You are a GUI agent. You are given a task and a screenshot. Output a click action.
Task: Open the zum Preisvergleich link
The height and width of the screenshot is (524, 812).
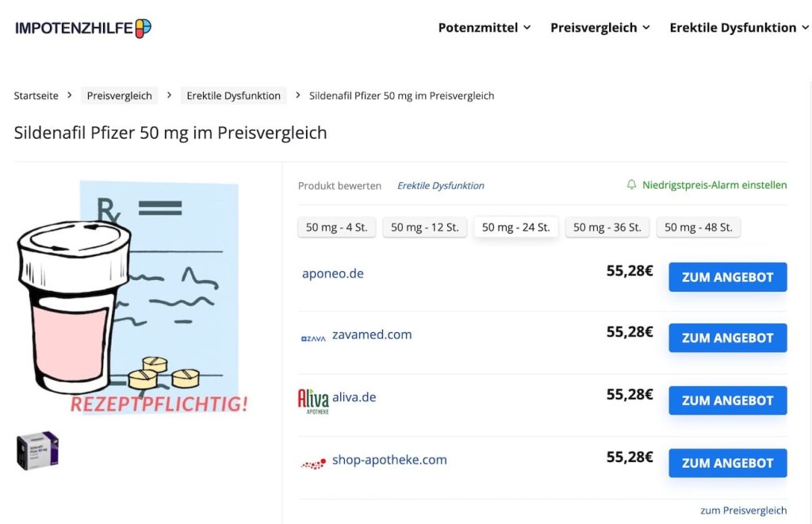pos(744,510)
